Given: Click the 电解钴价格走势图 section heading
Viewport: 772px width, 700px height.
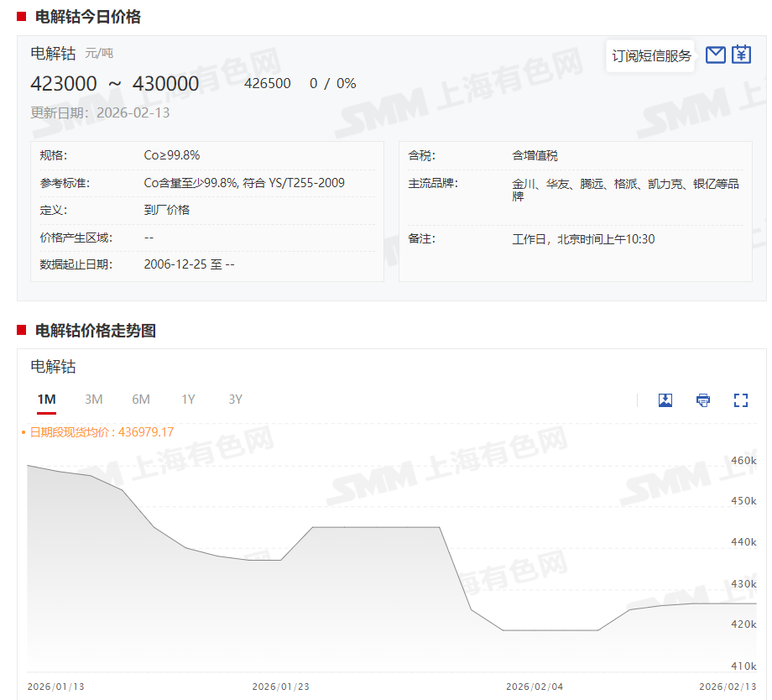Looking at the screenshot, I should click(96, 331).
